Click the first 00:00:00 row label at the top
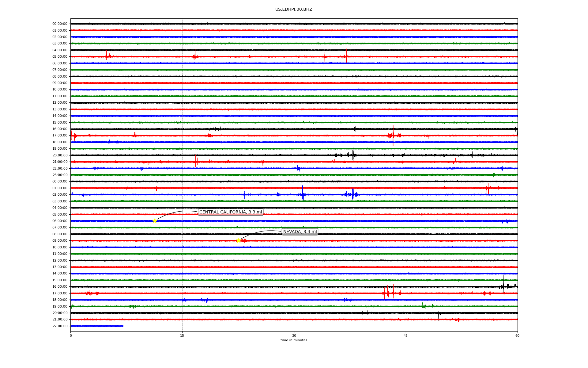Screen dimensions: 588x368 [60, 24]
